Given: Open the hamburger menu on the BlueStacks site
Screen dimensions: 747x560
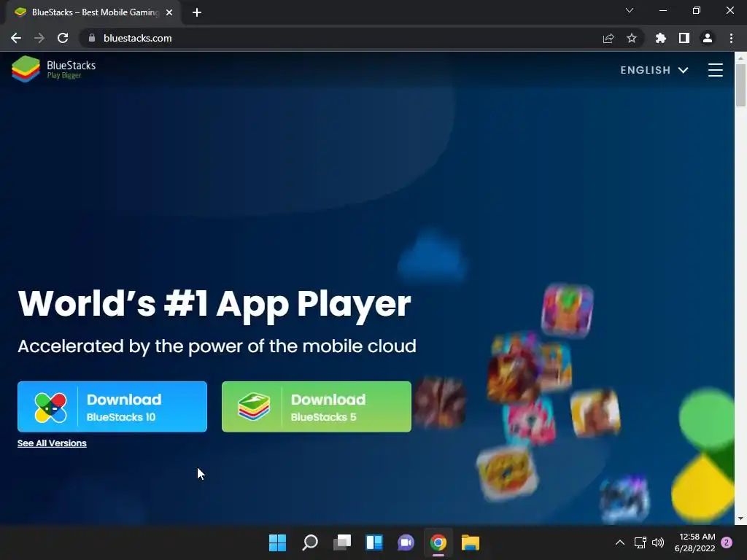Looking at the screenshot, I should [x=715, y=70].
